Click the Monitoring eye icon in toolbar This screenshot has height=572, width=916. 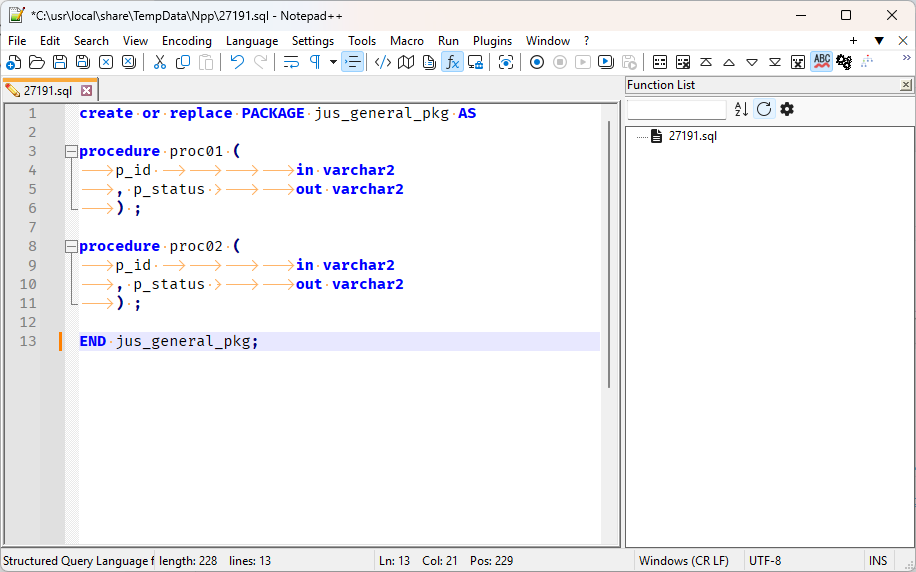(506, 62)
